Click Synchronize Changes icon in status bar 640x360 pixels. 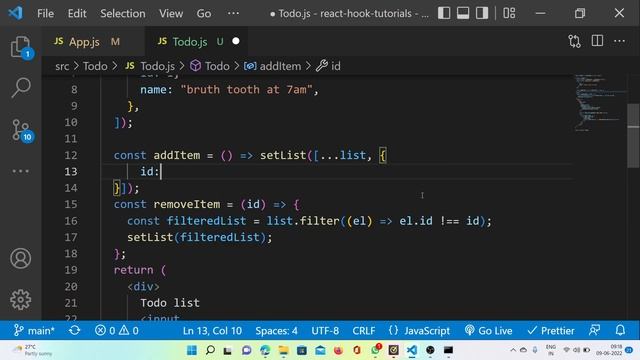click(74, 330)
